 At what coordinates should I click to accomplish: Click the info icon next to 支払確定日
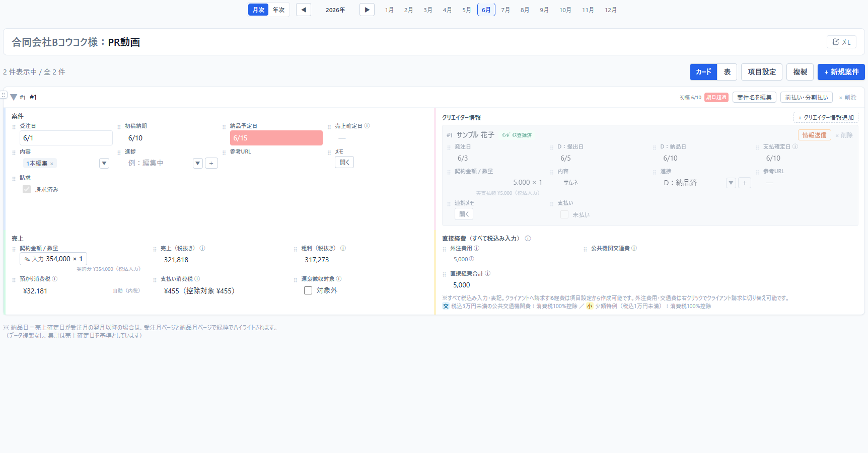[795, 146]
